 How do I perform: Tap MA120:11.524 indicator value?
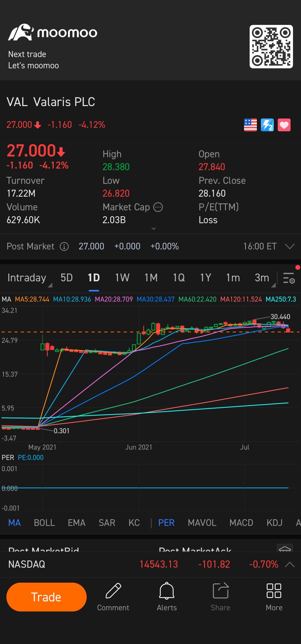[x=241, y=299]
